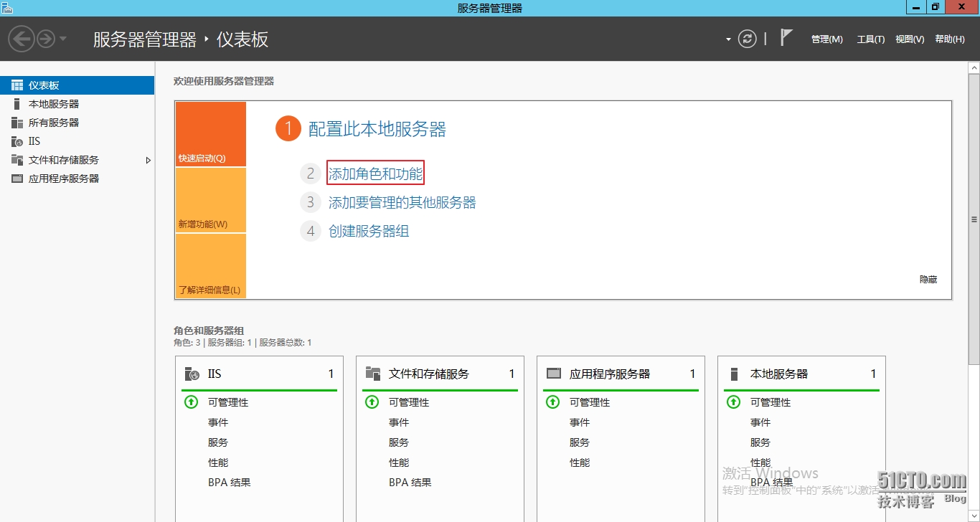Open the 管理(M) menu
Viewport: 980px width, 522px height.
click(826, 39)
